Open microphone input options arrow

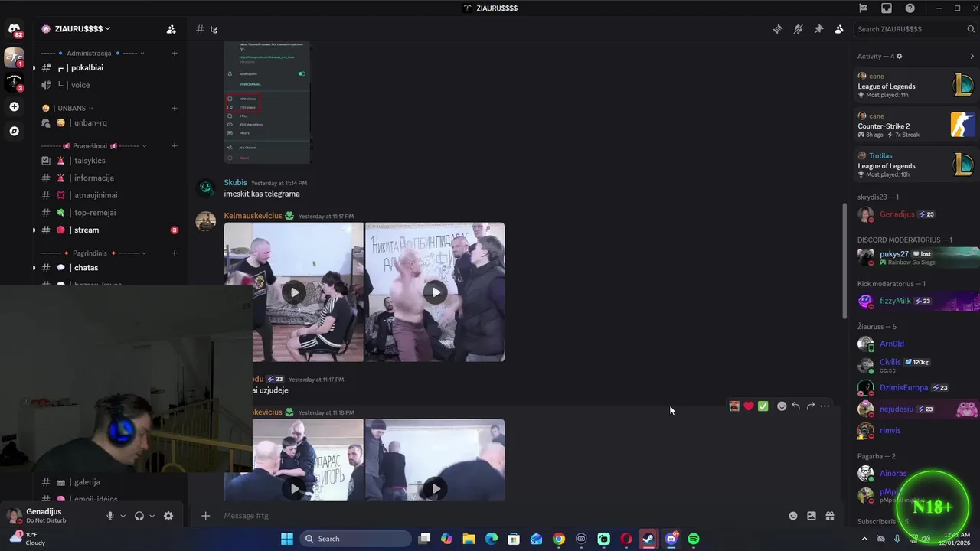[x=122, y=516]
